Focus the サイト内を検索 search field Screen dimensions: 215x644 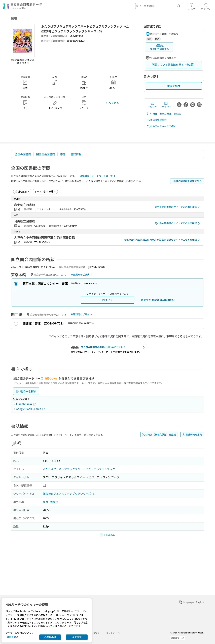[155, 6]
